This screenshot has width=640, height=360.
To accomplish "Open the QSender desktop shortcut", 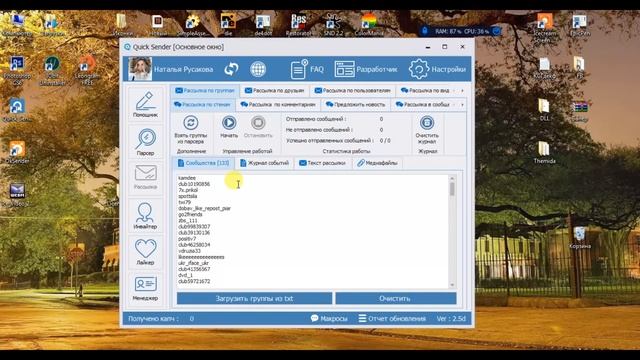I will [17, 152].
